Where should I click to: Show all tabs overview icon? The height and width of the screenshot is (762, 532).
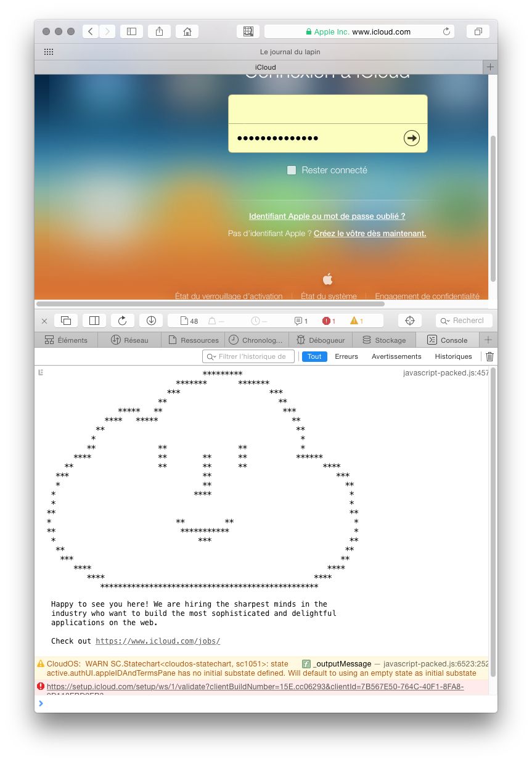pyautogui.click(x=478, y=31)
